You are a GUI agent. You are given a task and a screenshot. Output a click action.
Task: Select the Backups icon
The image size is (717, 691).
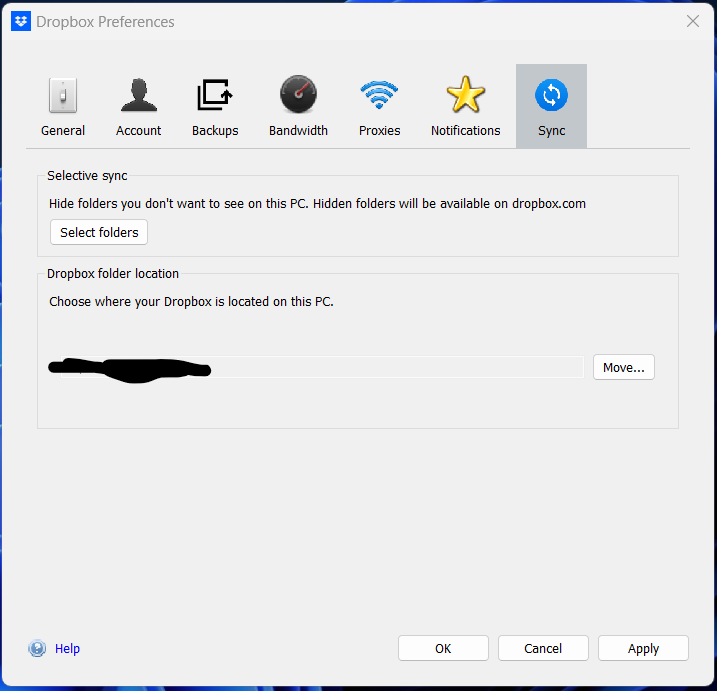(215, 95)
